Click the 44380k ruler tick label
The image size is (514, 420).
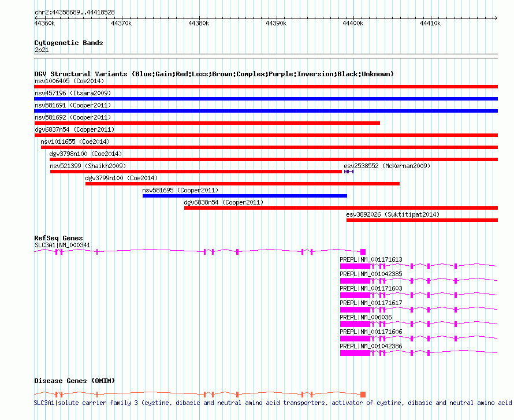pos(199,23)
